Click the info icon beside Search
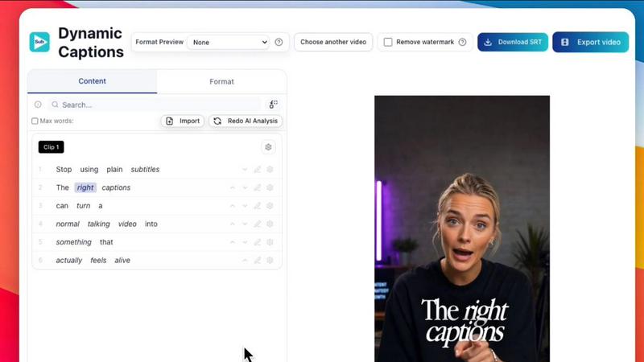Viewport: 644px width, 362px height. point(38,105)
